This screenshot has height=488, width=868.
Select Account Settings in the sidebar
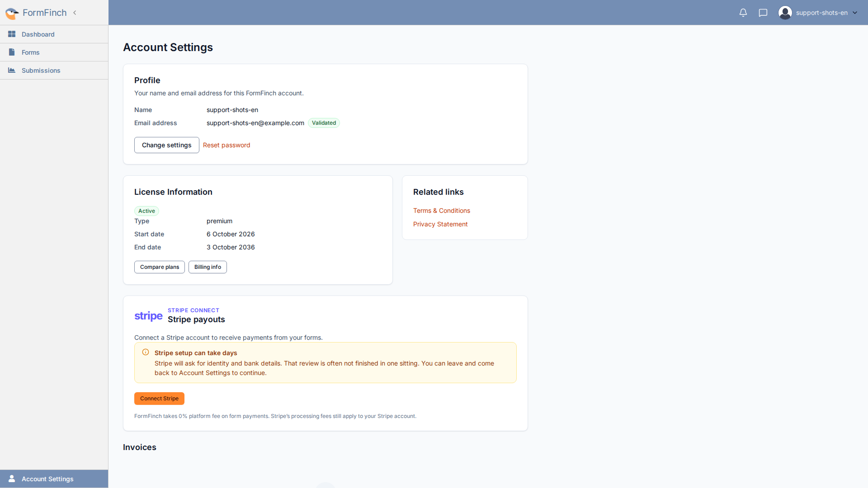tap(54, 479)
